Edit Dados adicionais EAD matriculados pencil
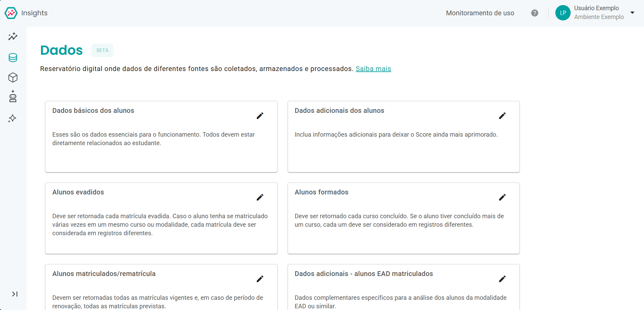 pyautogui.click(x=502, y=279)
